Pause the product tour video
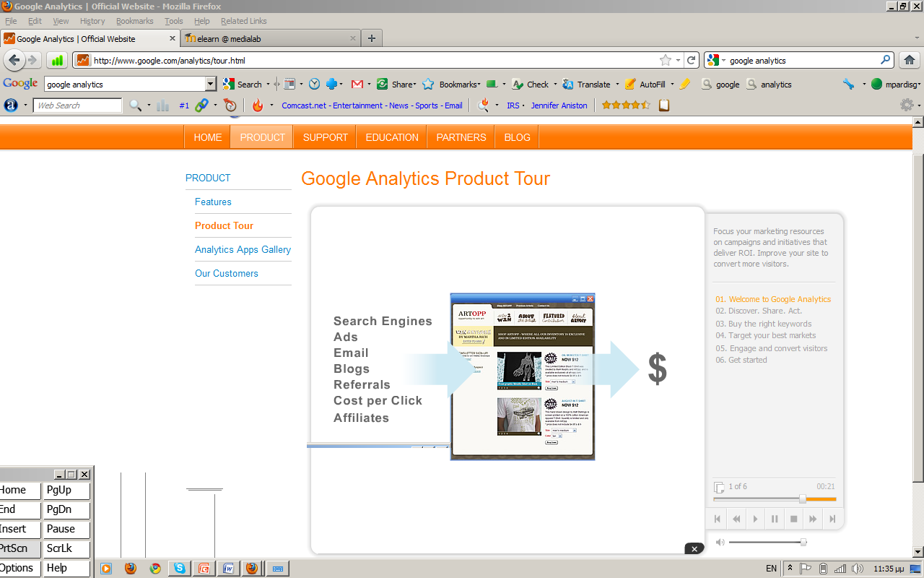The image size is (924, 578). tap(775, 519)
